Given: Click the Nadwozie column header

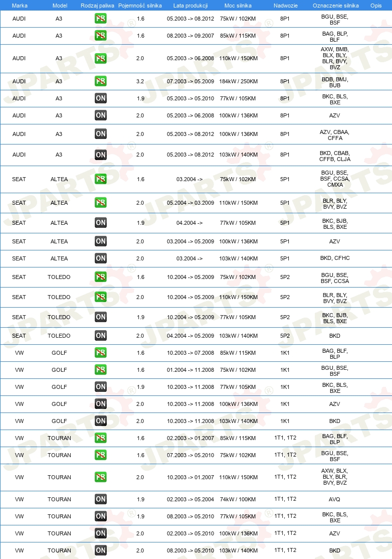Looking at the screenshot, I should point(286,6).
